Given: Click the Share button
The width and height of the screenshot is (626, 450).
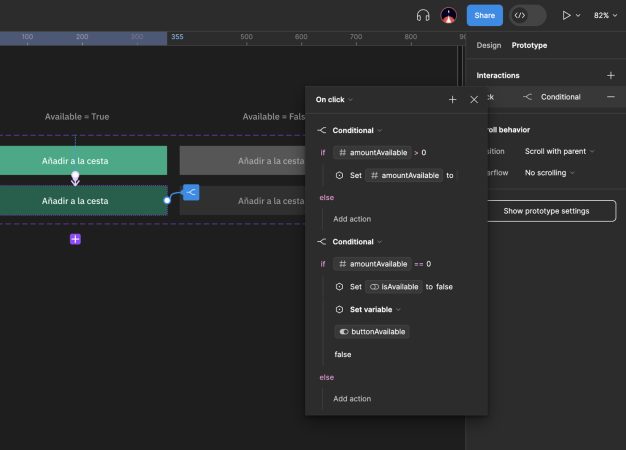Looking at the screenshot, I should point(485,16).
